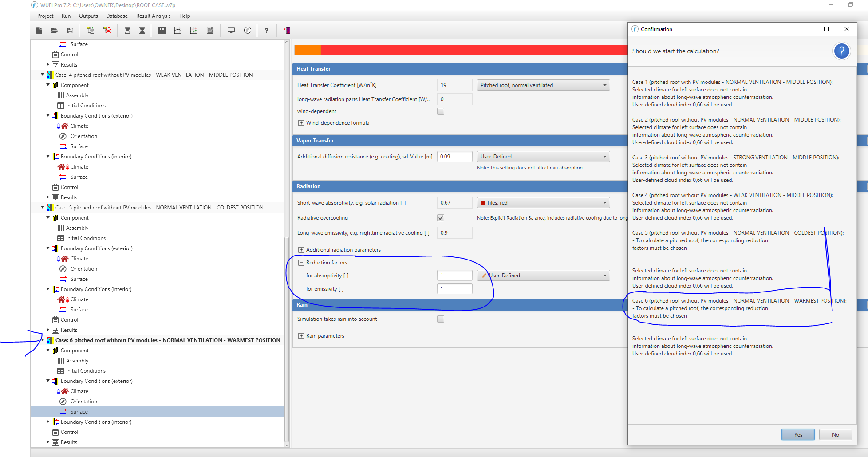Expand Rain parameters section
Image resolution: width=868 pixels, height=457 pixels.
pyautogui.click(x=301, y=336)
